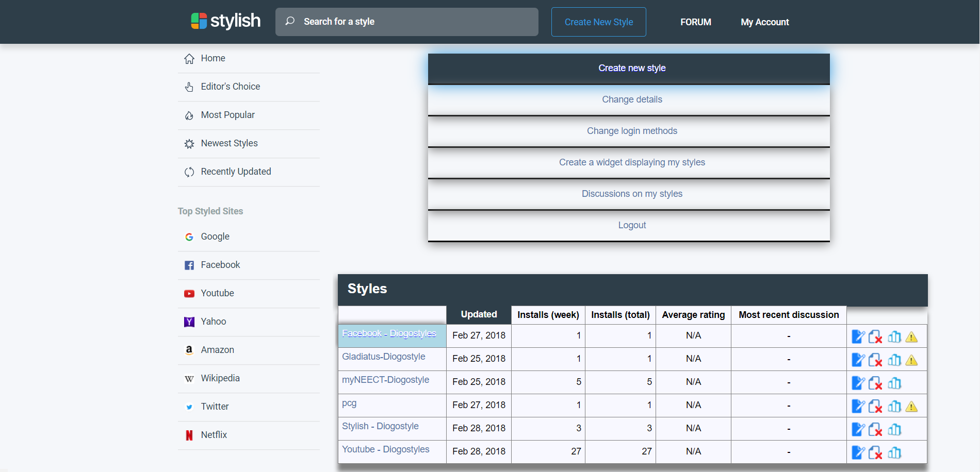Open the 'Gladiatus-Diogostyle' style link
Viewport: 980px width, 472px height.
pos(384,357)
